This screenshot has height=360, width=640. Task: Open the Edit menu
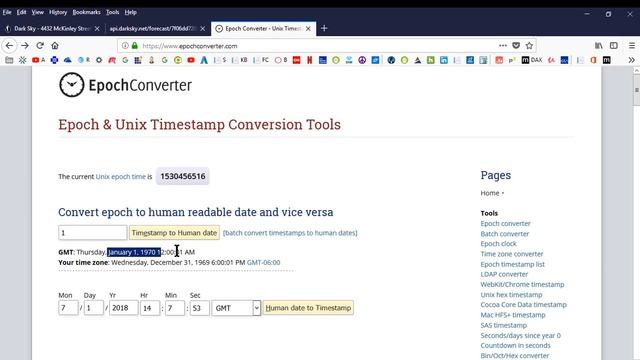[21, 12]
